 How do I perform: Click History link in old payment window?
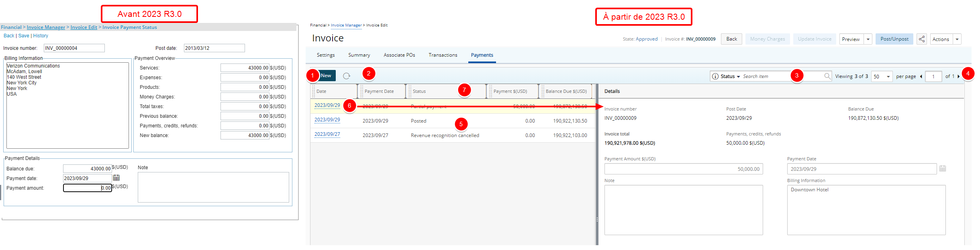pos(41,36)
